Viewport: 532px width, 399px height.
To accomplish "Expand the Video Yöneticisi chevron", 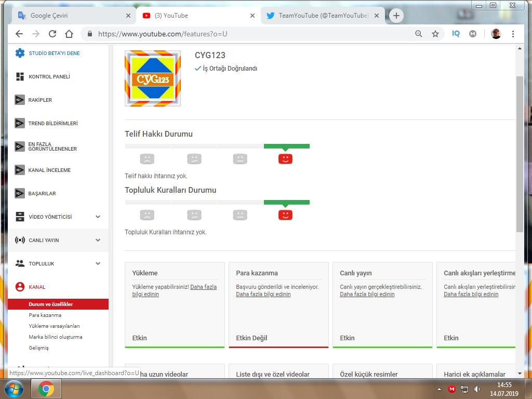I will coord(98,217).
